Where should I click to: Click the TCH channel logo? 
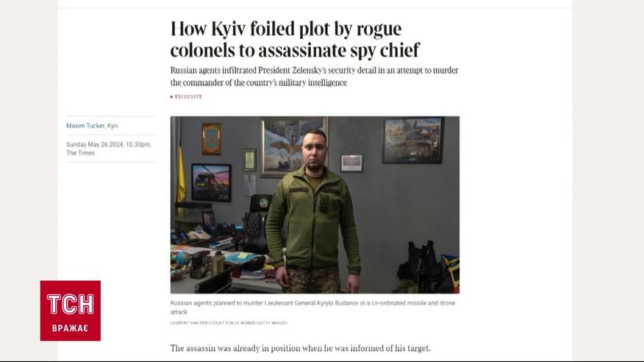(x=71, y=310)
